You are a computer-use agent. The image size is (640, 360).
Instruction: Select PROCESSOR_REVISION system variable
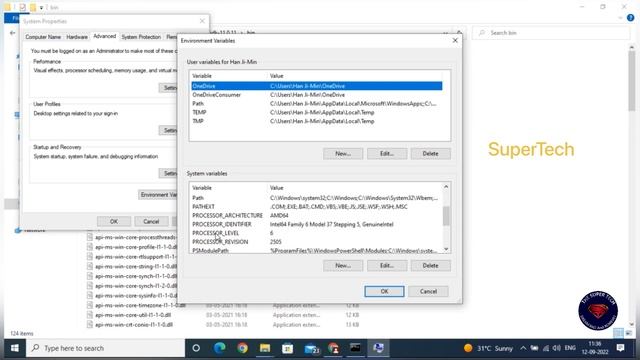point(316,242)
